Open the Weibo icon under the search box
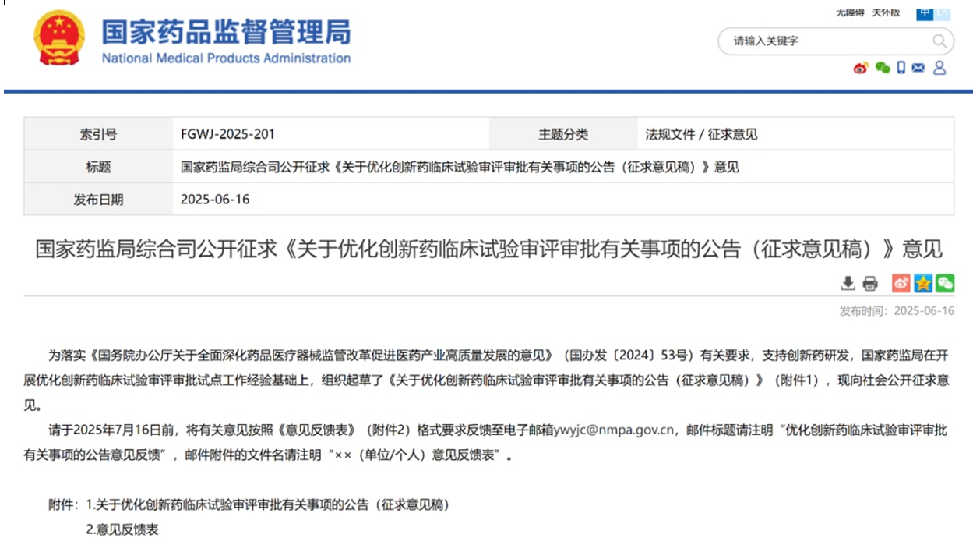The height and width of the screenshot is (545, 980). 861,68
